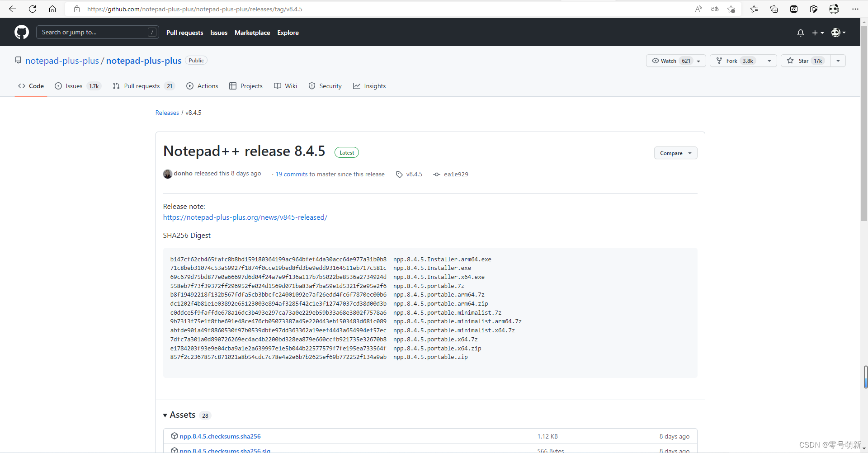Expand the Watch options dropdown arrow

pos(699,61)
